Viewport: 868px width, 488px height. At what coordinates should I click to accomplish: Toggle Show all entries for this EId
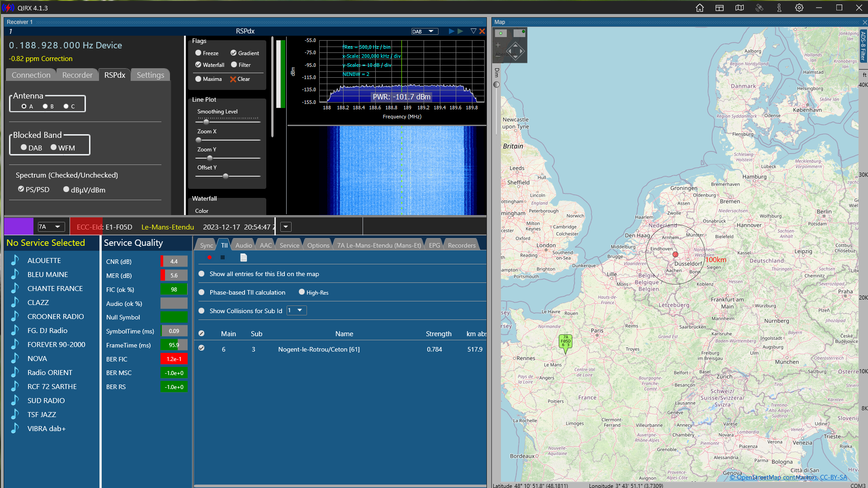(202, 274)
